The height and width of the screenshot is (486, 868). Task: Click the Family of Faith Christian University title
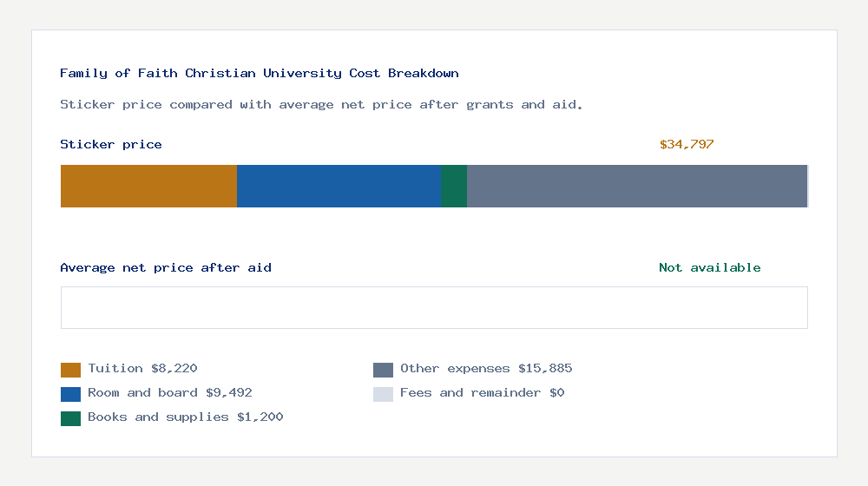click(x=259, y=74)
